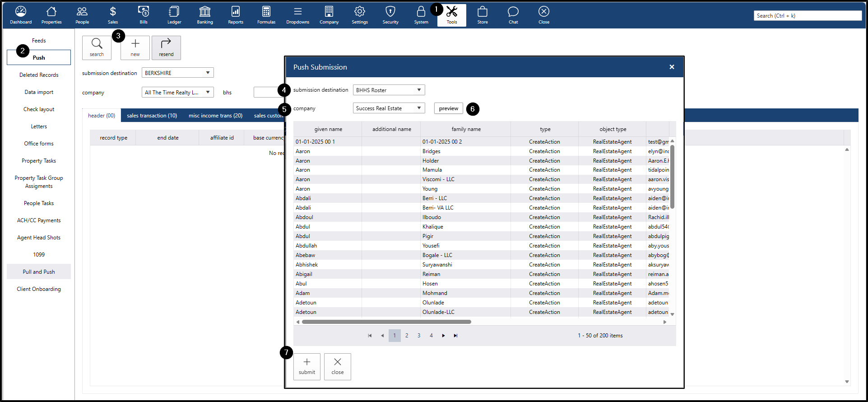The height and width of the screenshot is (402, 868).
Task: Open the Chat bubble icon
Action: (513, 15)
